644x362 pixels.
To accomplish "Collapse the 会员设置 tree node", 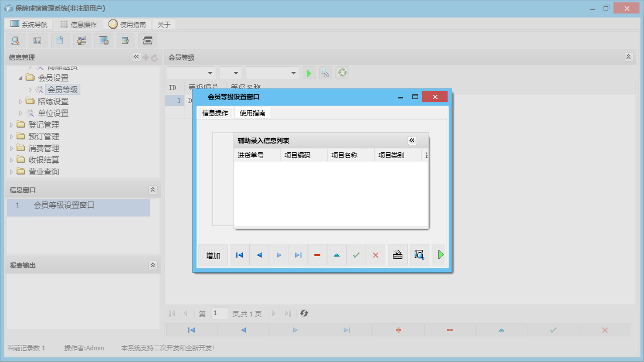I will click(21, 78).
